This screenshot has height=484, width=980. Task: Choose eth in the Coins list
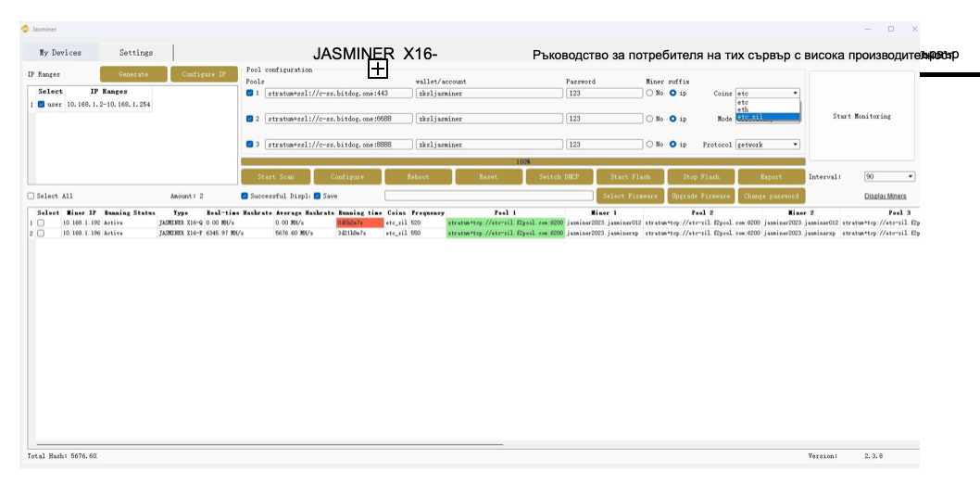768,109
